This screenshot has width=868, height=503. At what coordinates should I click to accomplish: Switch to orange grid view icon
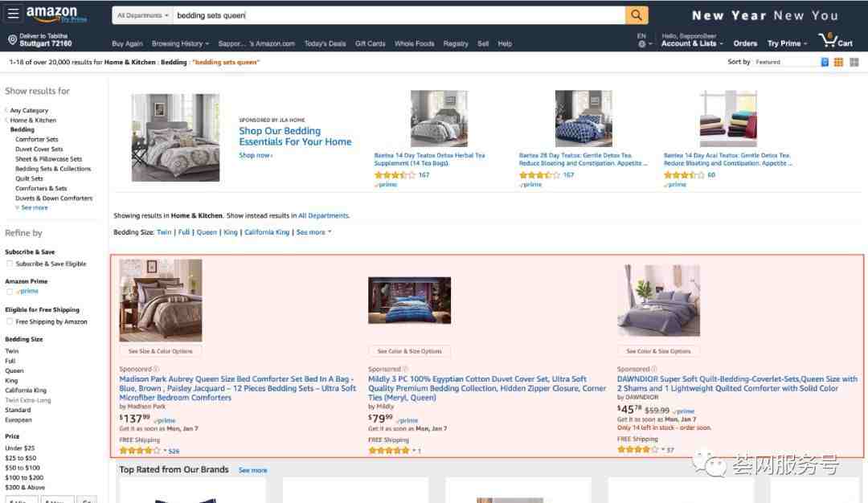(838, 62)
